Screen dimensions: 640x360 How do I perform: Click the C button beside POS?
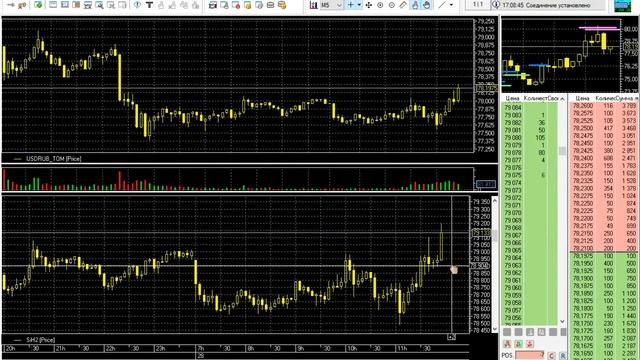(x=551, y=356)
